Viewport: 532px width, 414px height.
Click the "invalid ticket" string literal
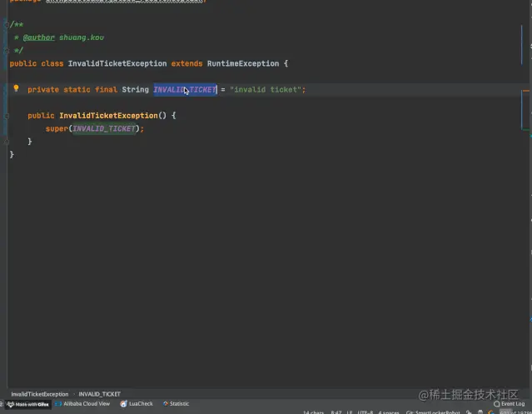tap(266, 90)
